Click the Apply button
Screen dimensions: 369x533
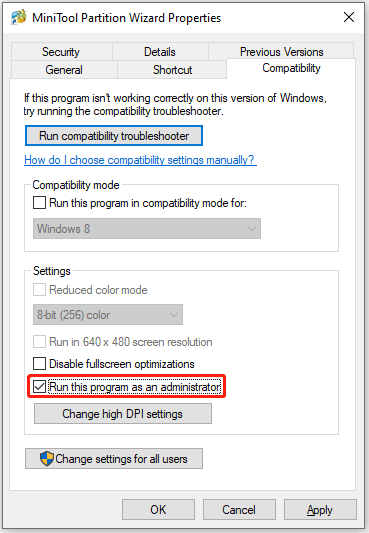(x=320, y=510)
